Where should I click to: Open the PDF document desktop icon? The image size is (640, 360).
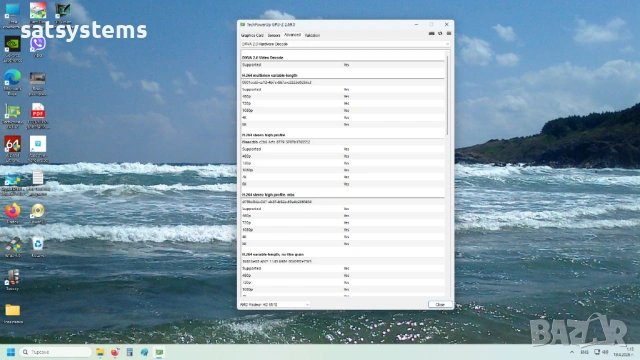[38, 116]
